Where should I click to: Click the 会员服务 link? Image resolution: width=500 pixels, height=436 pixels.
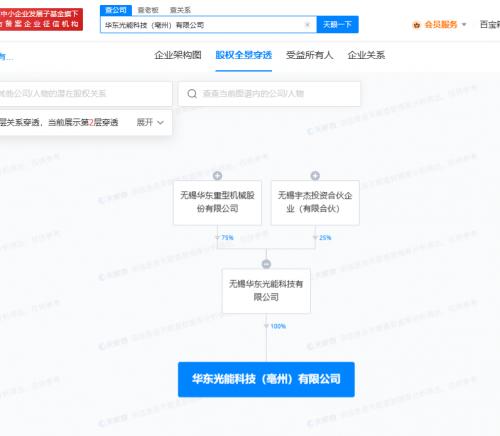[x=441, y=24]
